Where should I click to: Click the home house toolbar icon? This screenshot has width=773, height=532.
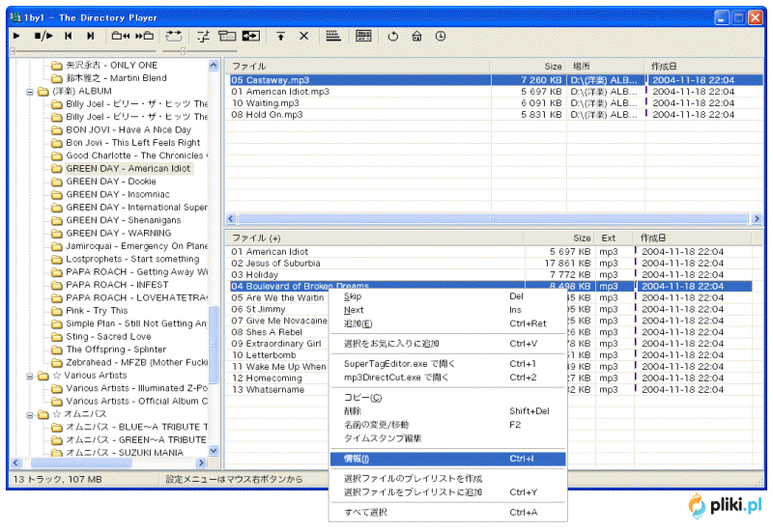point(417,36)
